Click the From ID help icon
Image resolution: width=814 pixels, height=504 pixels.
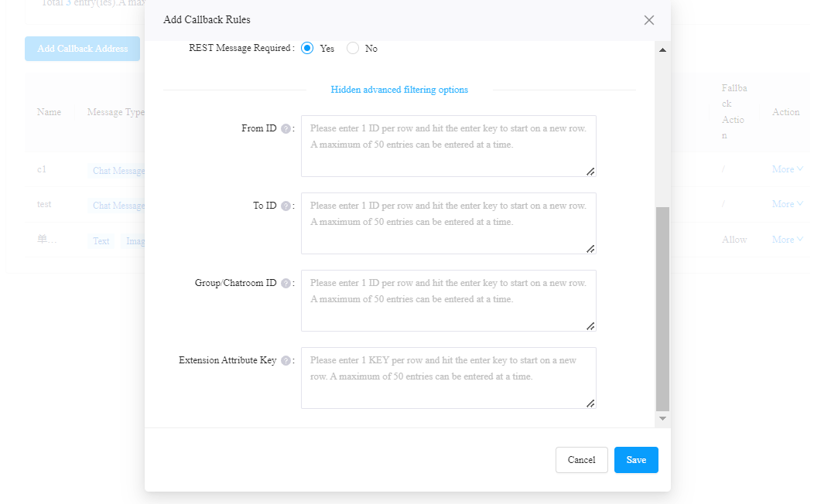[286, 128]
